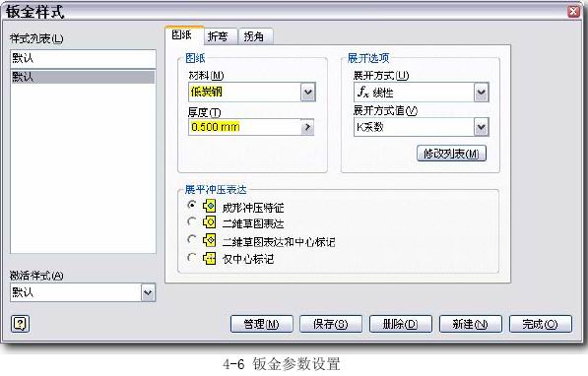Screen dimensions: 588x376
Task: Click the 仅中心标记 center mark icon
Action: [209, 258]
